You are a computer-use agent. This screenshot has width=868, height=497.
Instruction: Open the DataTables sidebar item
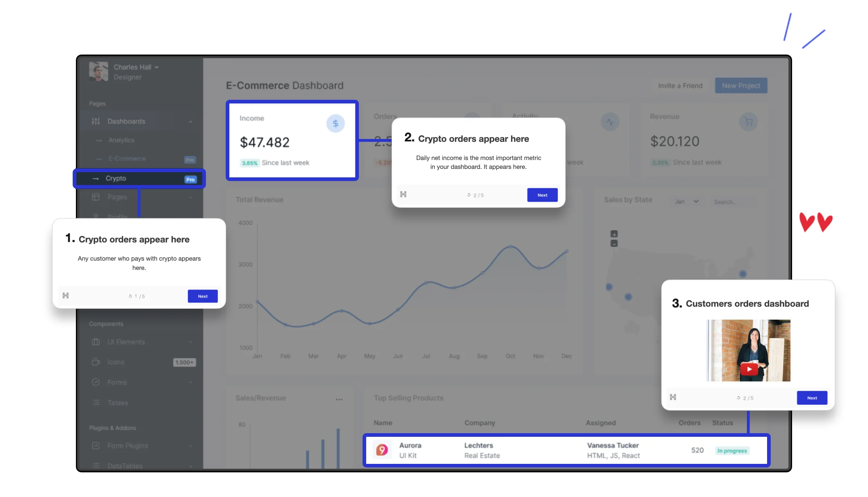pyautogui.click(x=125, y=466)
